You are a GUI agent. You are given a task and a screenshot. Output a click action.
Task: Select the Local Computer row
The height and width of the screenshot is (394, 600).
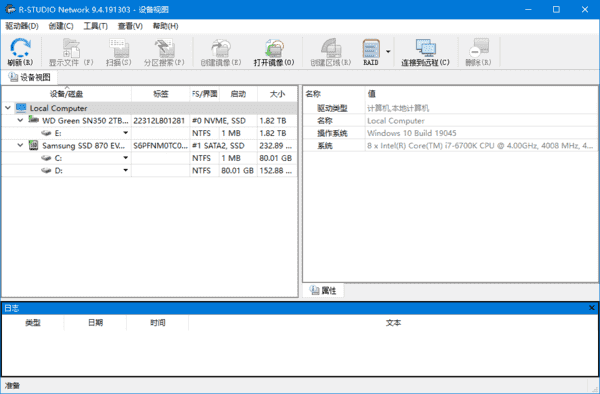click(x=149, y=108)
